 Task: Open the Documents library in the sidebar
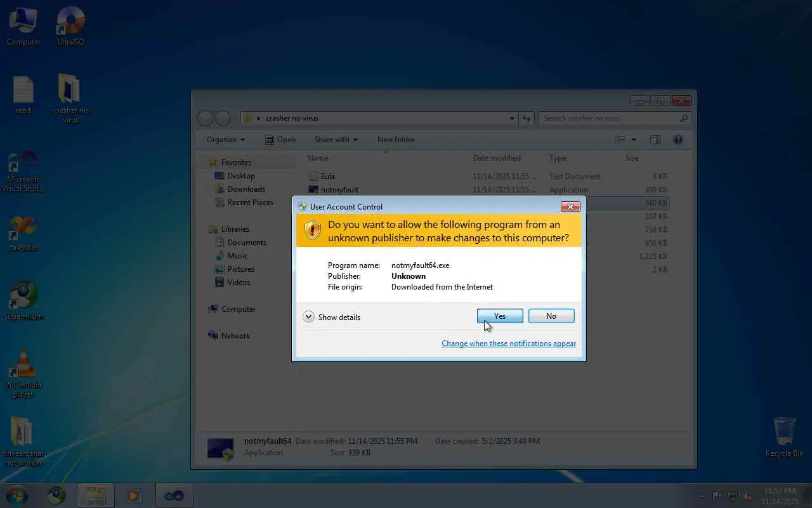(x=240, y=243)
